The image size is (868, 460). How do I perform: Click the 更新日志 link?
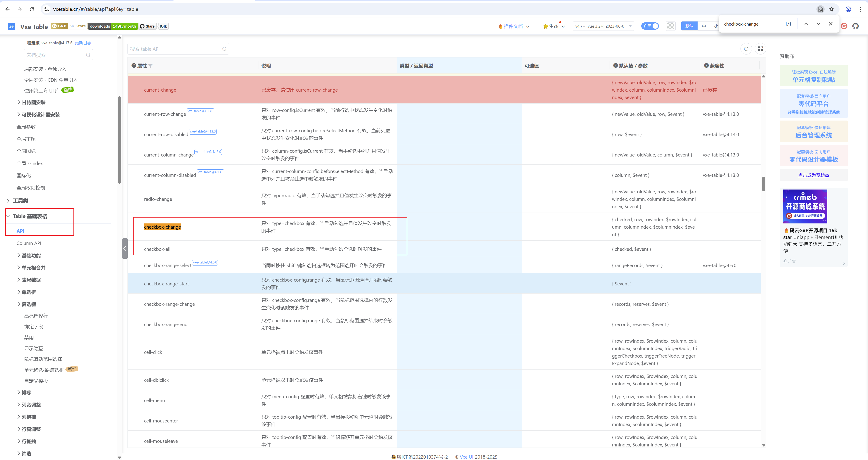(83, 43)
